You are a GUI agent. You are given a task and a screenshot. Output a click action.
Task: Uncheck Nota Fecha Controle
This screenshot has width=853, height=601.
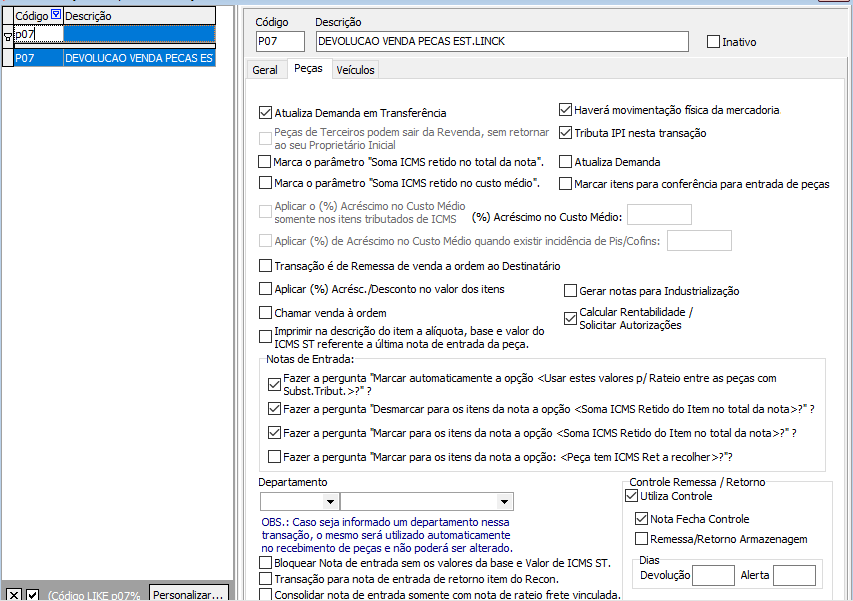coord(641,519)
